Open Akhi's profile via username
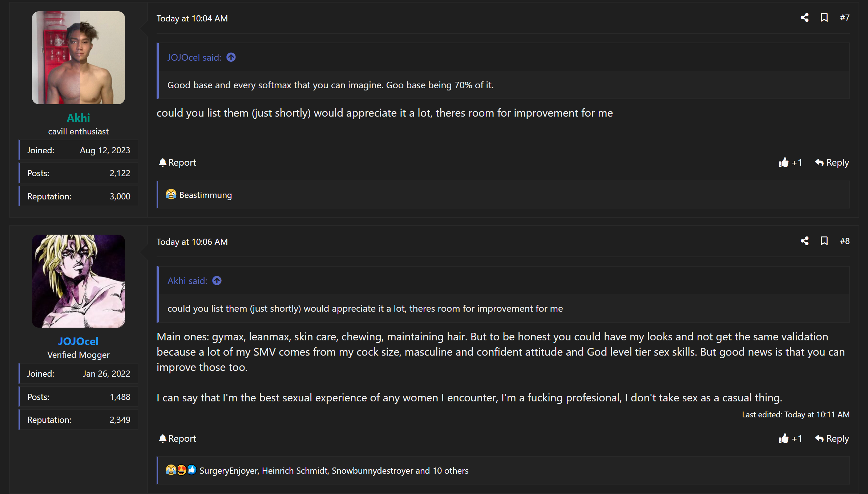This screenshot has height=494, width=868. [78, 118]
